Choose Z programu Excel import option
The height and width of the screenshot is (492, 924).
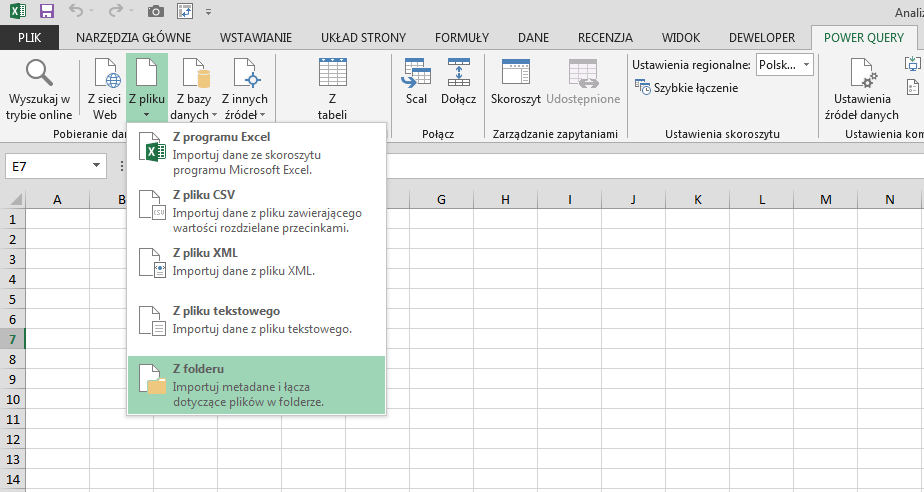coord(256,153)
